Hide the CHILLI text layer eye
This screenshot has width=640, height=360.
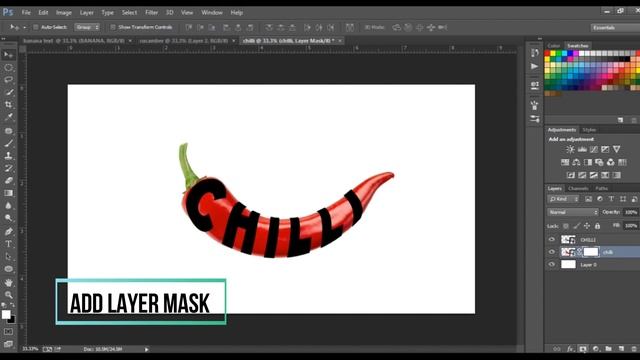pyautogui.click(x=552, y=240)
